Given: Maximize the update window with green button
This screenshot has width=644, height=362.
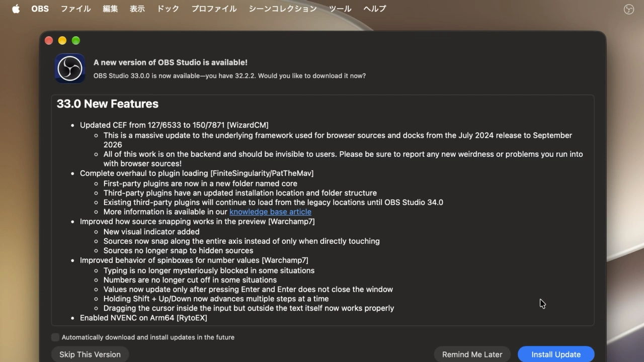Looking at the screenshot, I should click(x=76, y=41).
